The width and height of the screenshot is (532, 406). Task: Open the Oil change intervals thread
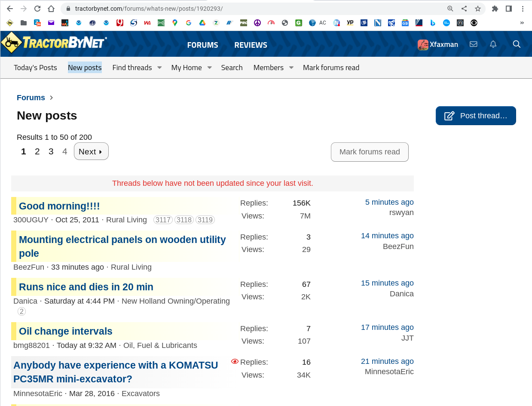pos(66,331)
